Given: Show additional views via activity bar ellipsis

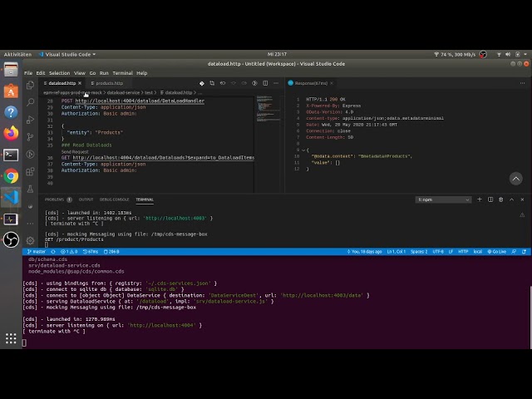Looking at the screenshot, I should (x=30, y=224).
